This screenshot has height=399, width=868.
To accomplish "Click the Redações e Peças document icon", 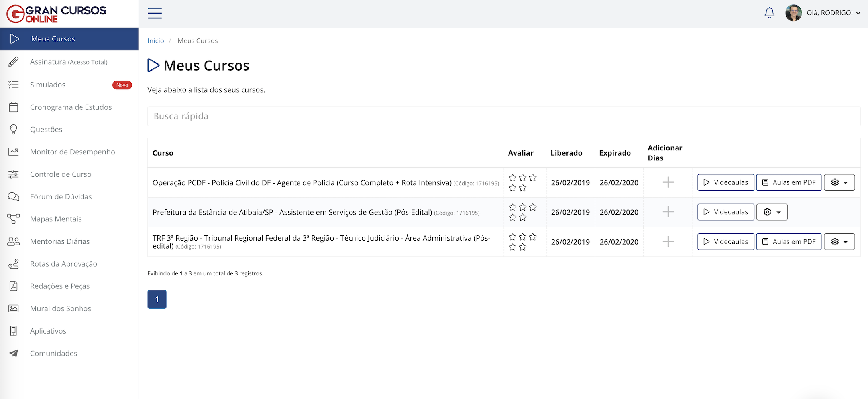I will (14, 286).
